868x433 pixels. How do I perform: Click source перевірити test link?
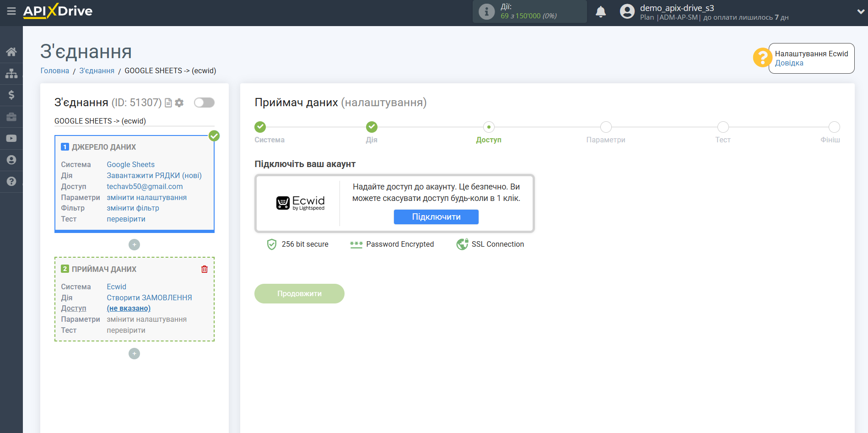(126, 219)
